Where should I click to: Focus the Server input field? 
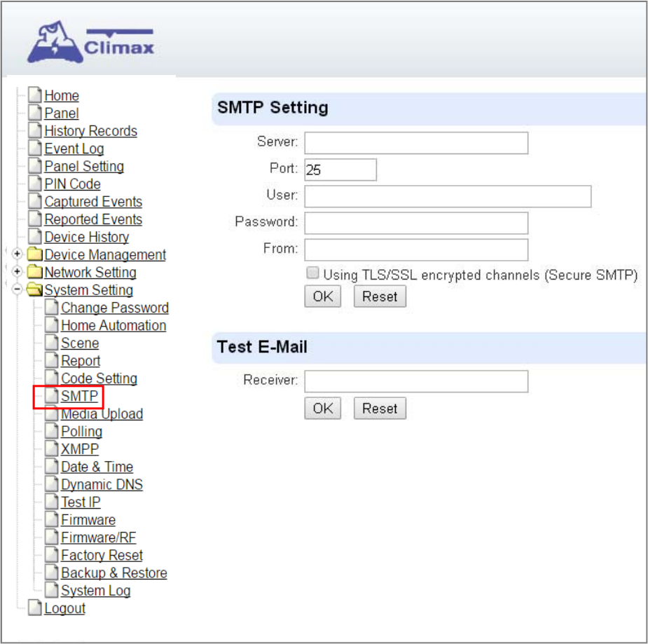416,143
